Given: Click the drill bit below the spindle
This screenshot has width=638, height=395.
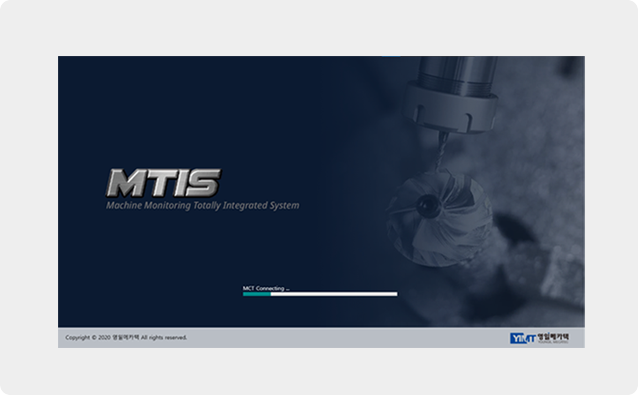Looking at the screenshot, I should pyautogui.click(x=441, y=151).
